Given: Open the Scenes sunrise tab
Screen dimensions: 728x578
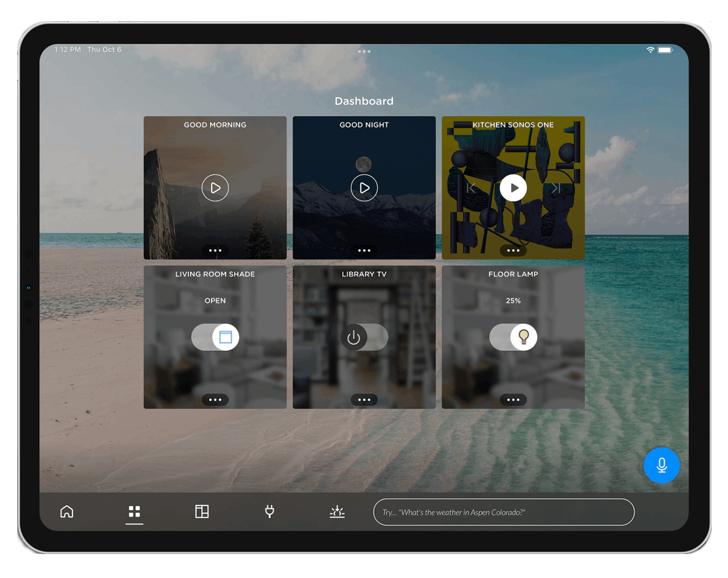Looking at the screenshot, I should click(337, 511).
